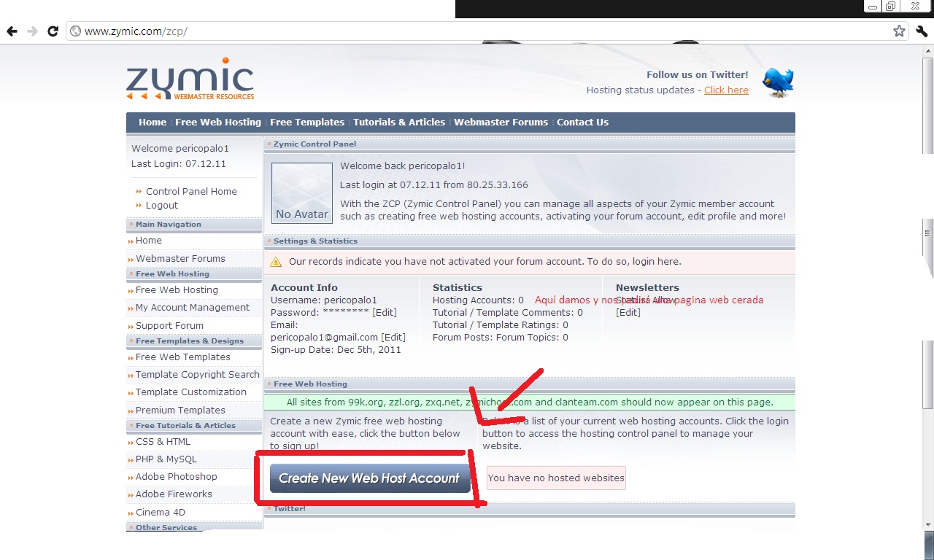
Task: Reload the page with refresh icon
Action: [53, 31]
